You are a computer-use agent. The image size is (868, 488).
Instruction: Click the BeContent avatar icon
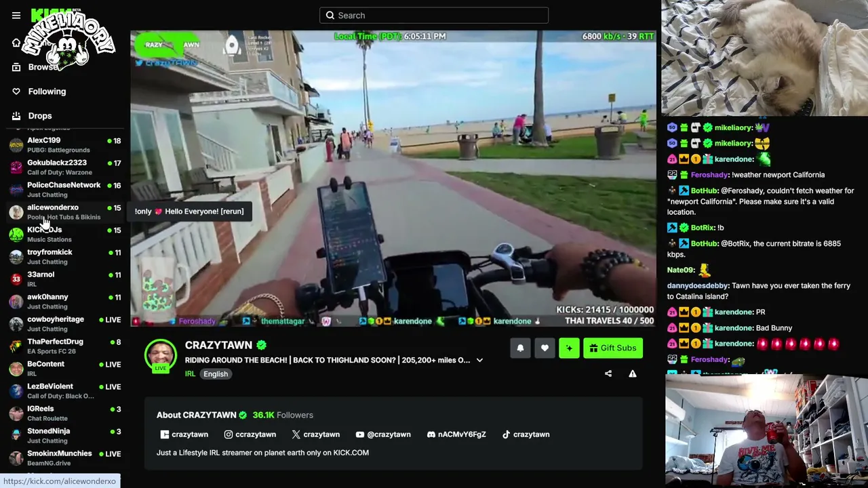pyautogui.click(x=16, y=369)
